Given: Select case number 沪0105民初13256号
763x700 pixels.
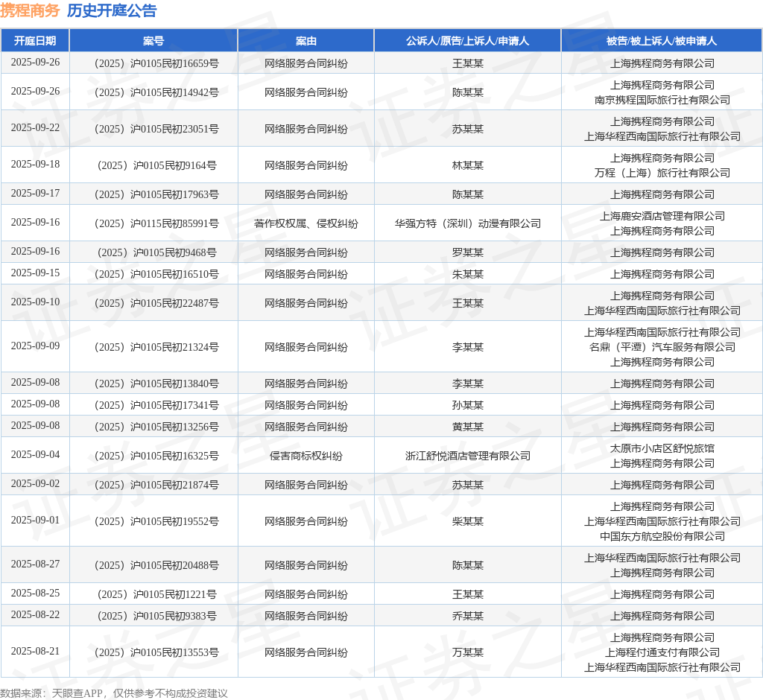Looking at the screenshot, I should (156, 427).
